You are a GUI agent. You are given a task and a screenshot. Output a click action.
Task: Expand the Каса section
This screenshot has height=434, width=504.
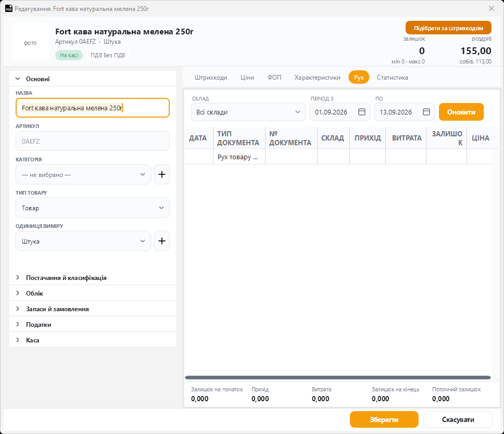coord(93,340)
